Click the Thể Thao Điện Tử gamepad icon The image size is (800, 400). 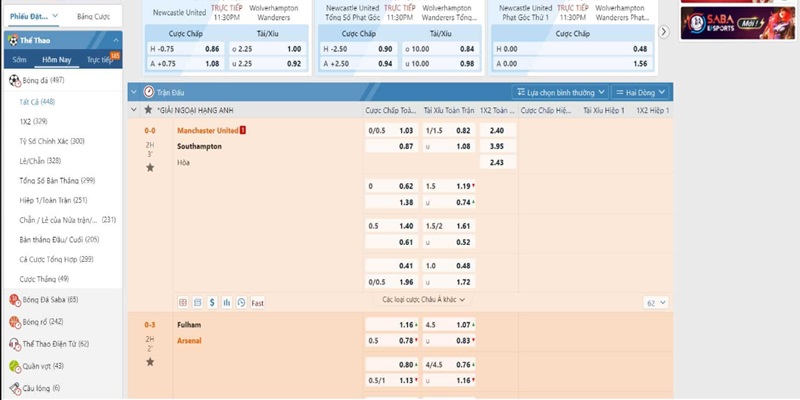14,344
